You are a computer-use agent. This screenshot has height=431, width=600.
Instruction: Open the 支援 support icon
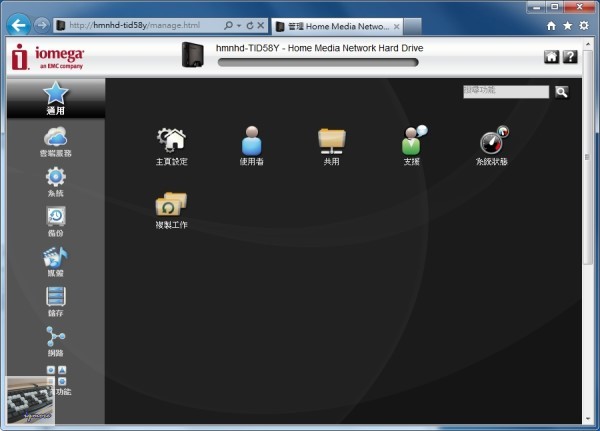click(412, 145)
